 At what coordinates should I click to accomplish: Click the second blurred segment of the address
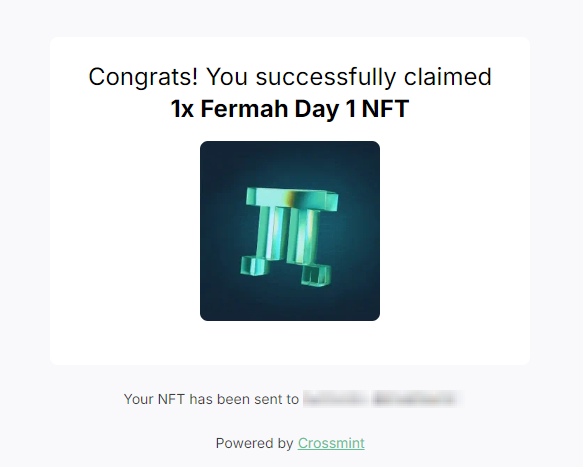click(x=415, y=399)
